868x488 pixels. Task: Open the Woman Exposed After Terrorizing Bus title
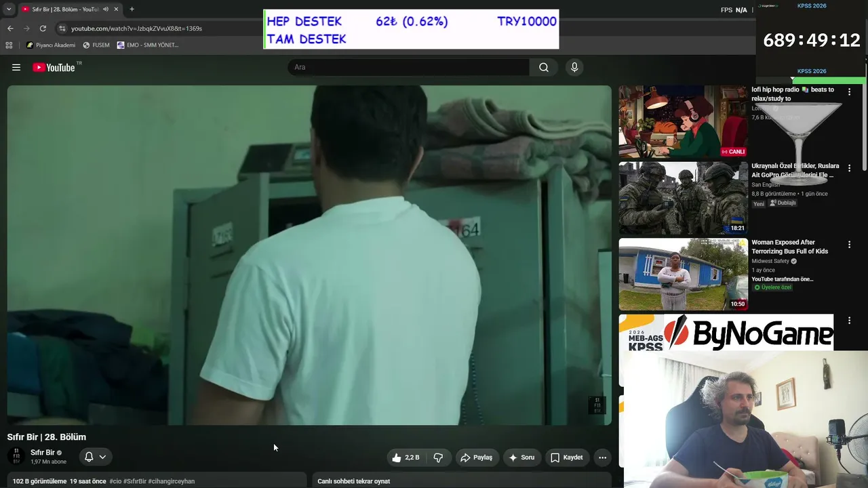point(790,247)
